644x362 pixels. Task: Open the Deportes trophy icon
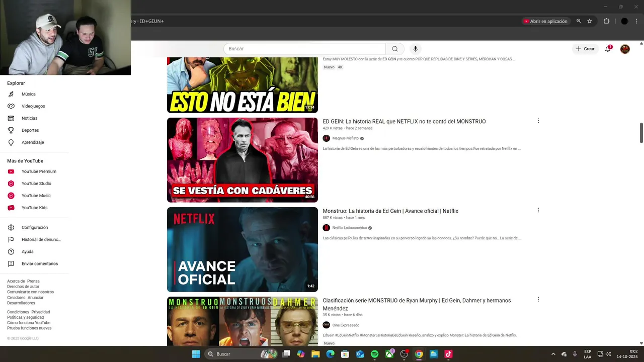click(x=11, y=130)
